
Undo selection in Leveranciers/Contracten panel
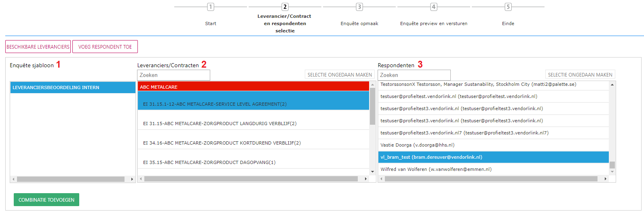[x=340, y=75]
